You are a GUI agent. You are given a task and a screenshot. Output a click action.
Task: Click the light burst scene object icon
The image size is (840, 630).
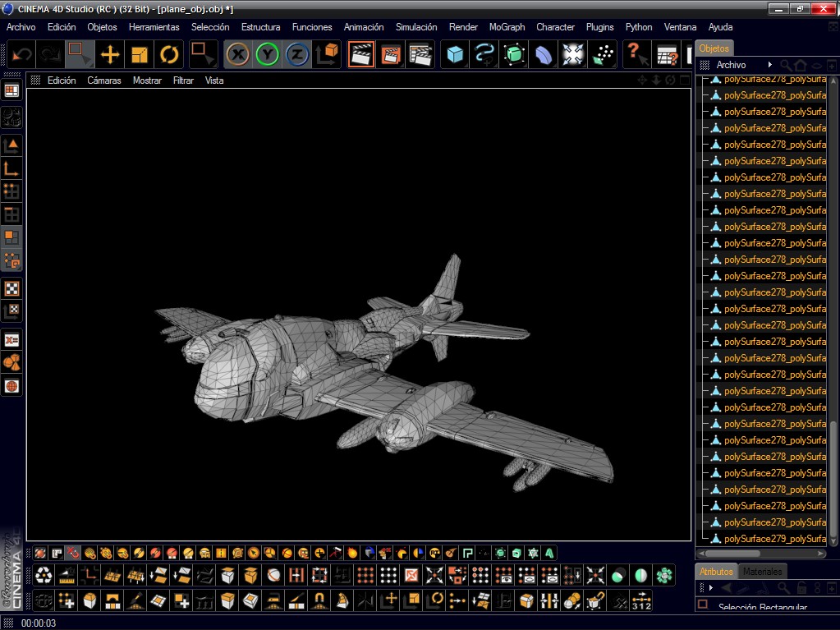(572, 54)
